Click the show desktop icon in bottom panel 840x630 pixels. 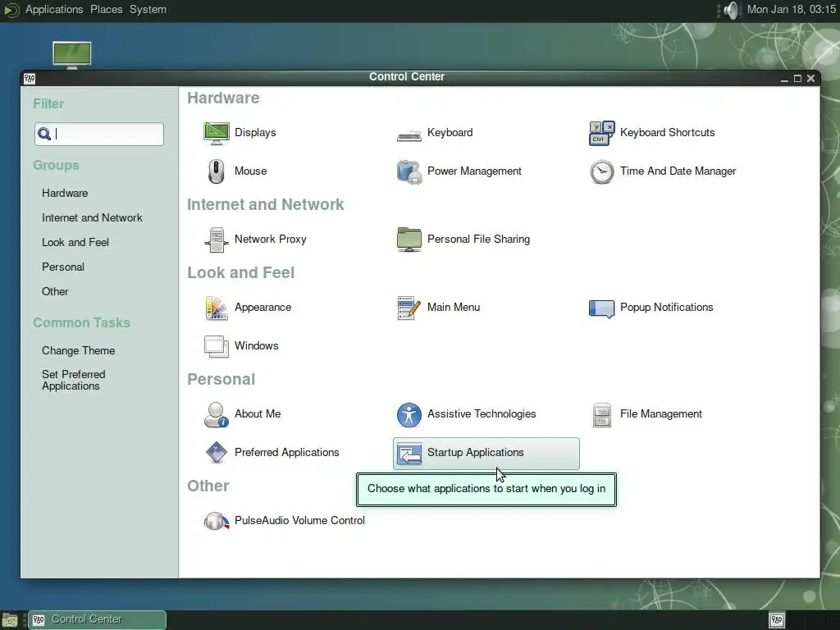click(10, 620)
